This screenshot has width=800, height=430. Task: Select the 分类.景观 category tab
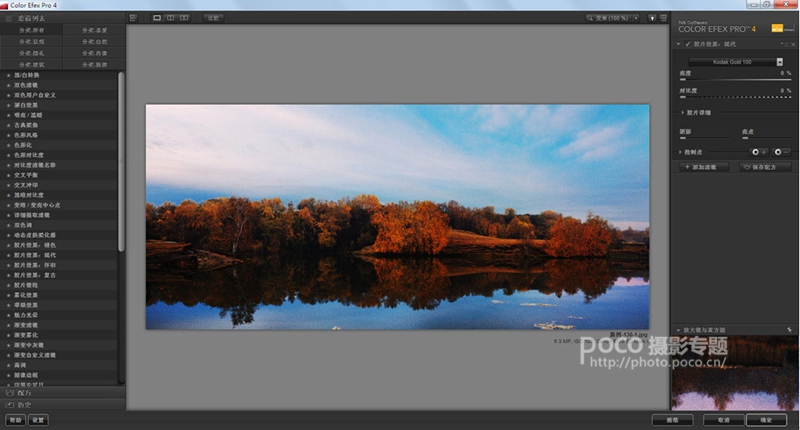(31, 42)
